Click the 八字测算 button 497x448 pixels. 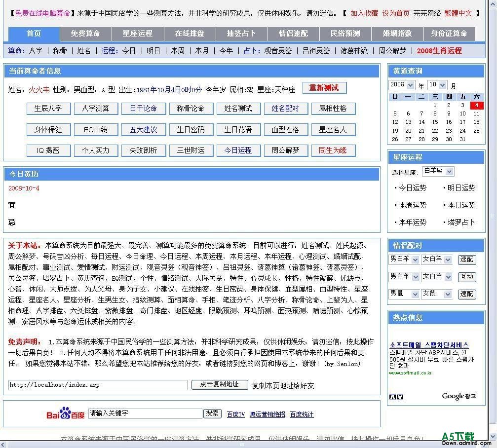(96, 109)
